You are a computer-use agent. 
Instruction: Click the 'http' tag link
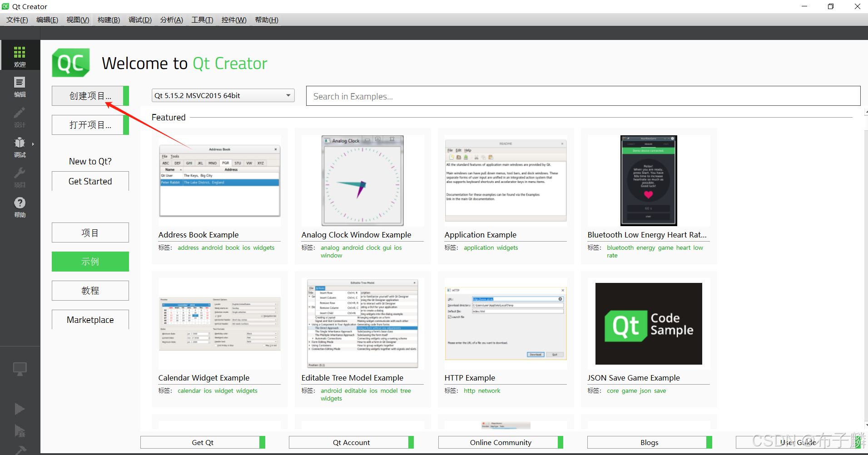[x=469, y=391]
